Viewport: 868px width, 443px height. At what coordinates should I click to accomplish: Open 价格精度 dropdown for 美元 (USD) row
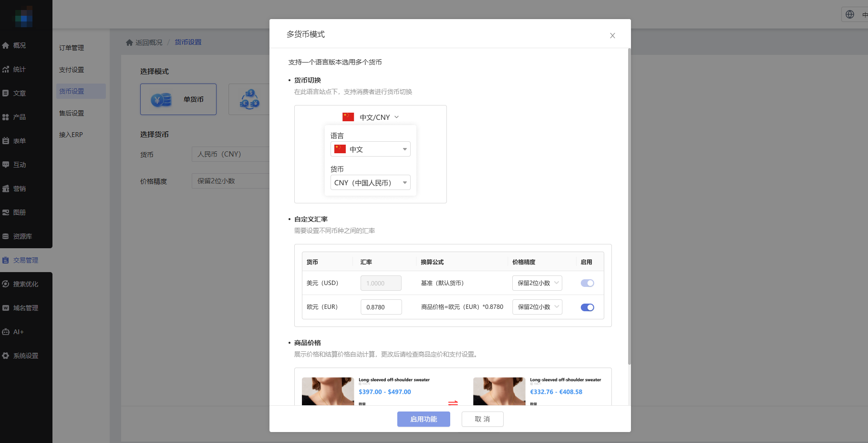click(537, 283)
